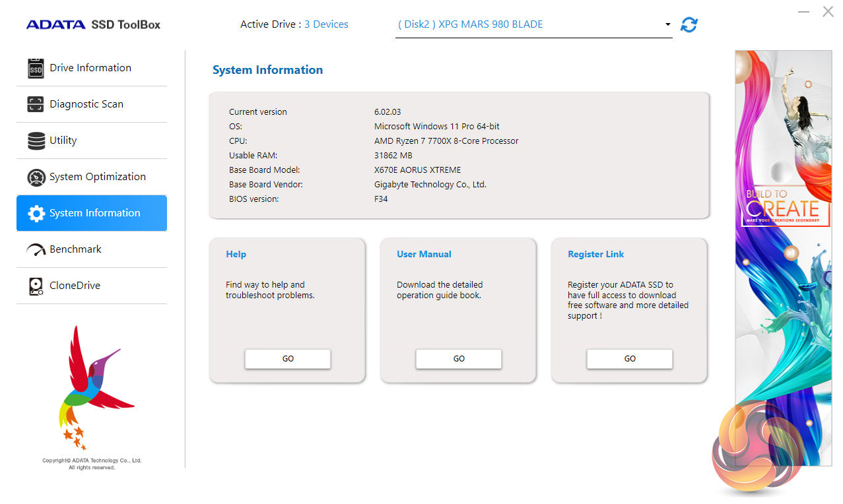Click the CloneDrive disk icon

[36, 286]
